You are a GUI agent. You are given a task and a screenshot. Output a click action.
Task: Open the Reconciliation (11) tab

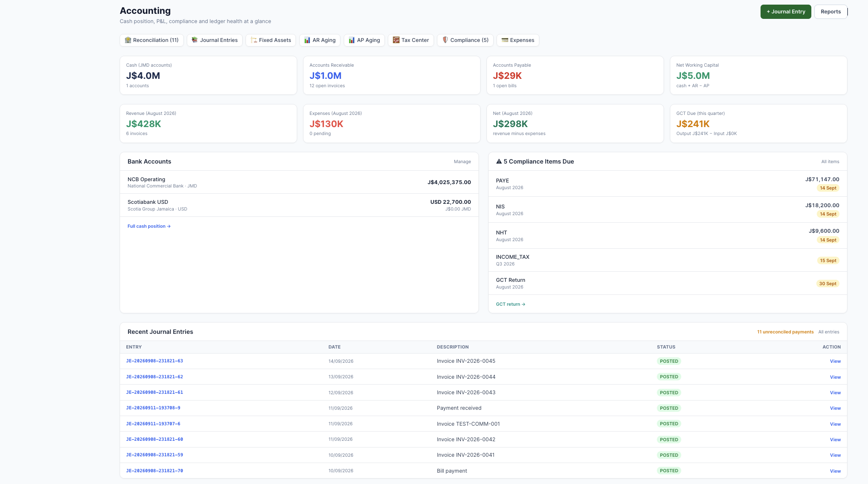pos(152,40)
